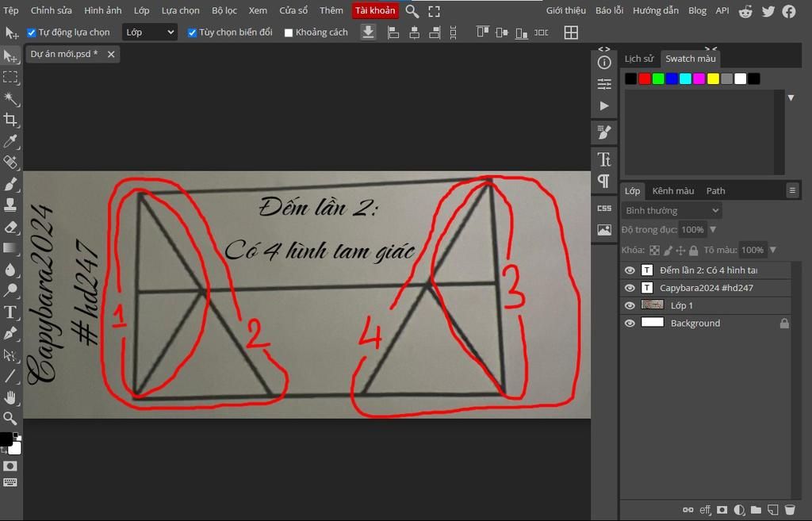This screenshot has height=521, width=812.
Task: Toggle fullscreen mode icon
Action: [434, 11]
